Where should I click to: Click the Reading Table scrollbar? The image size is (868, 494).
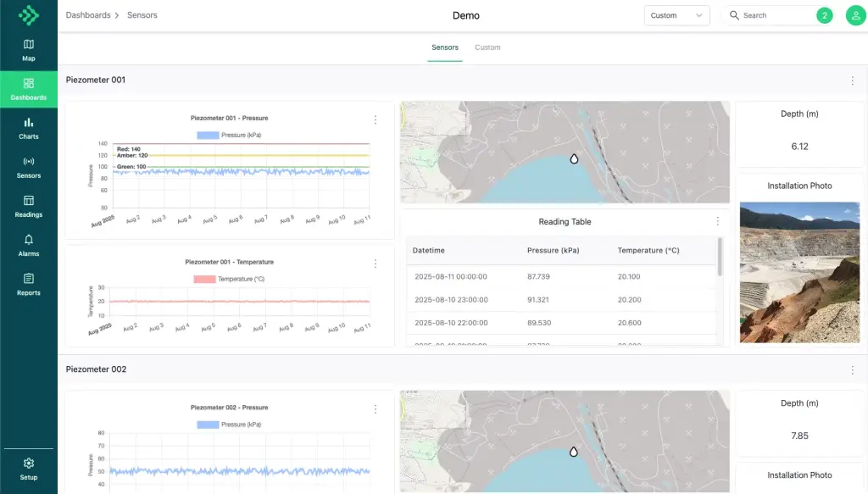(x=720, y=257)
